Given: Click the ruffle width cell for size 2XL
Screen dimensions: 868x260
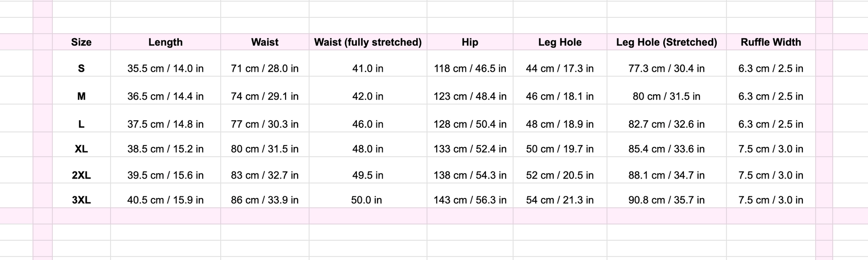Looking at the screenshot, I should tap(770, 175).
